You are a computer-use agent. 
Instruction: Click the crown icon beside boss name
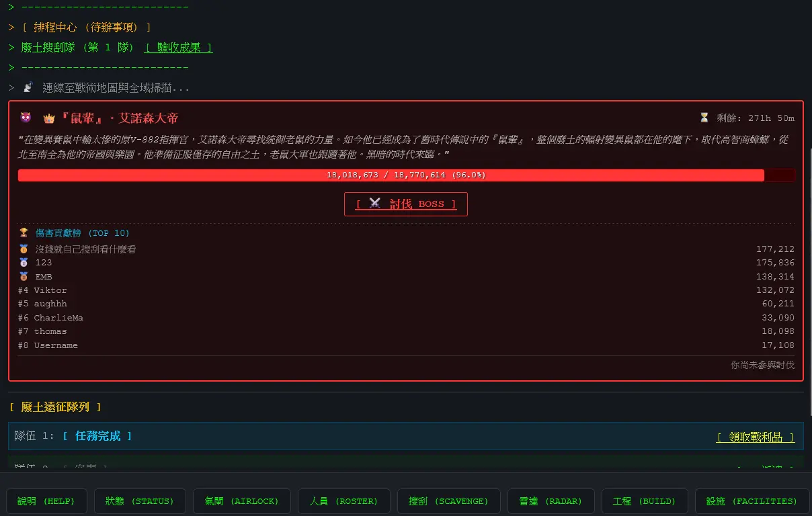(x=49, y=118)
